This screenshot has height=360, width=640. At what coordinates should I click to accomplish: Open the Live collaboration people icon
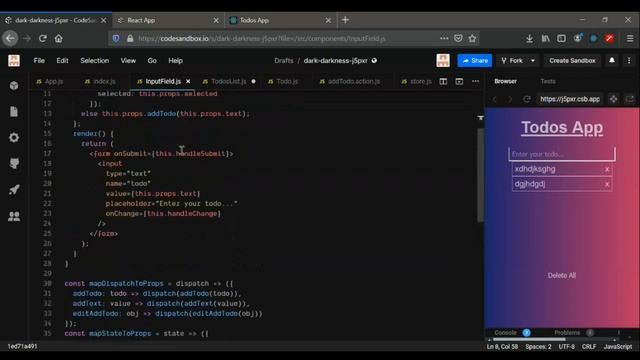click(x=14, y=216)
